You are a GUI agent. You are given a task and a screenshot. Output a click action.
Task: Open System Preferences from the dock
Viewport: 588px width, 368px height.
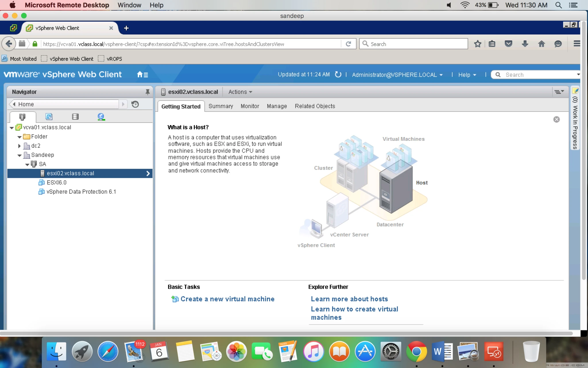(x=391, y=351)
